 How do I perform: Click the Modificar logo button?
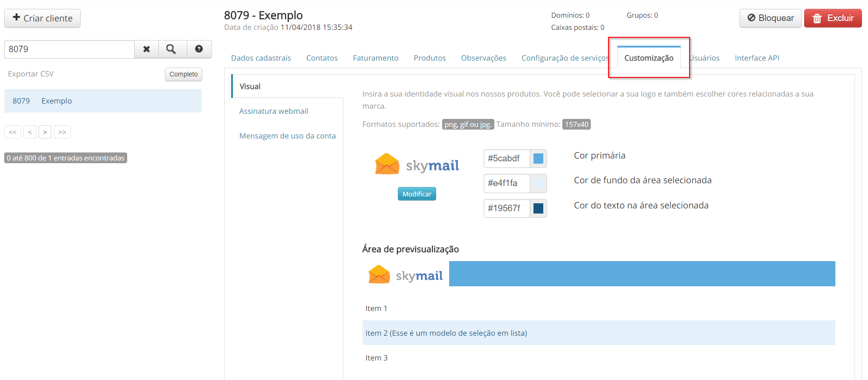(417, 194)
